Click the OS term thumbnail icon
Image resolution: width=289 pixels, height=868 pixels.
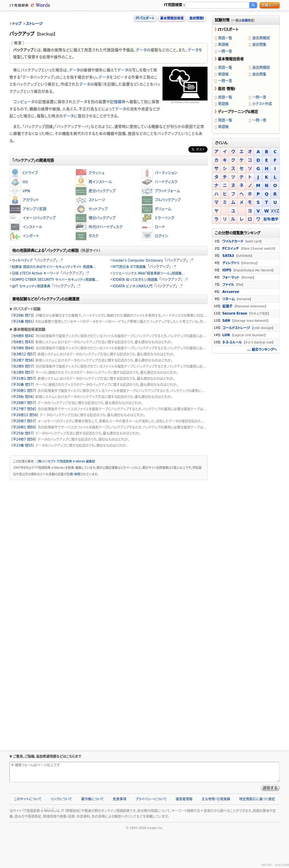[x=15, y=182]
